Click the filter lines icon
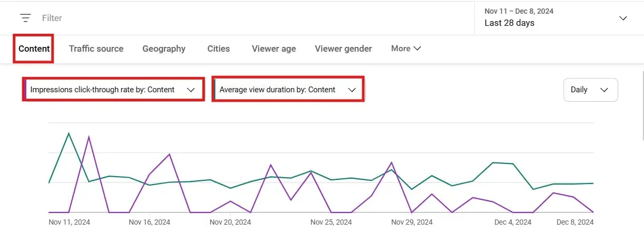The width and height of the screenshot is (644, 241). [x=25, y=18]
